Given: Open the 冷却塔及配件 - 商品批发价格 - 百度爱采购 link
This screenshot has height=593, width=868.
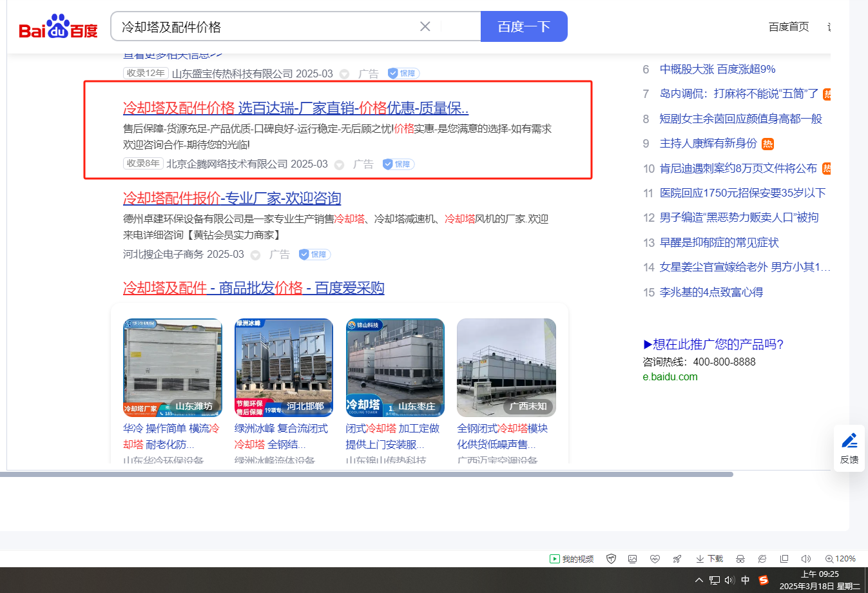Looking at the screenshot, I should pos(254,287).
